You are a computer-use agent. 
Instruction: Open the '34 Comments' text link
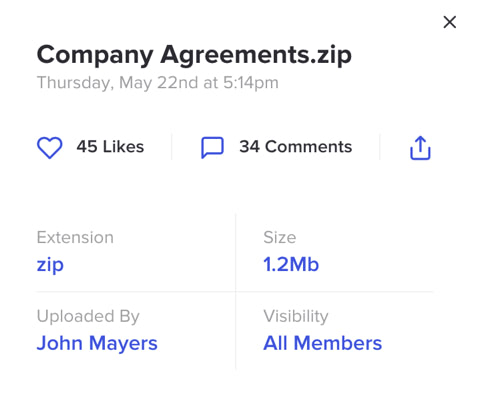coord(296,147)
